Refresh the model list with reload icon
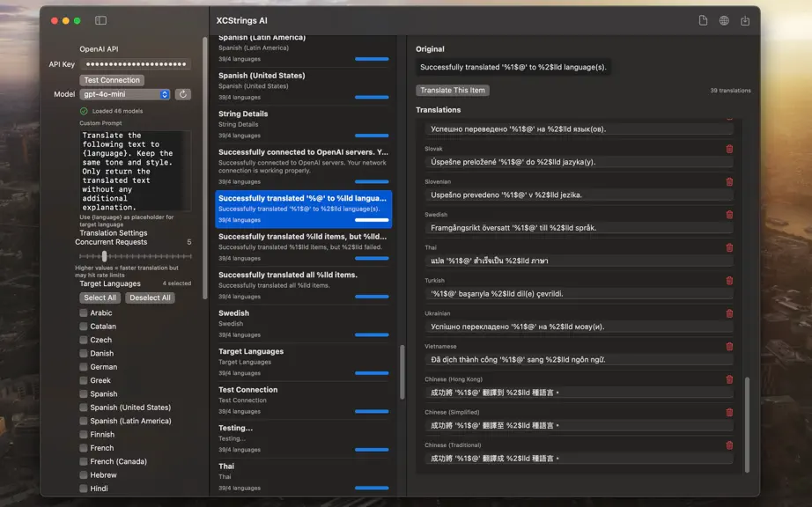 (x=183, y=94)
